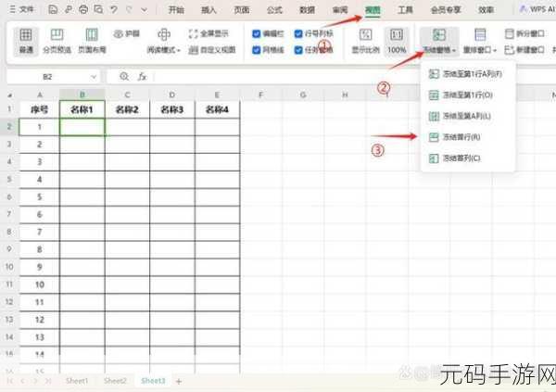Toggle the 编辑栏 formula bar checkbox
Screen dimensions: 556x392
[257, 33]
